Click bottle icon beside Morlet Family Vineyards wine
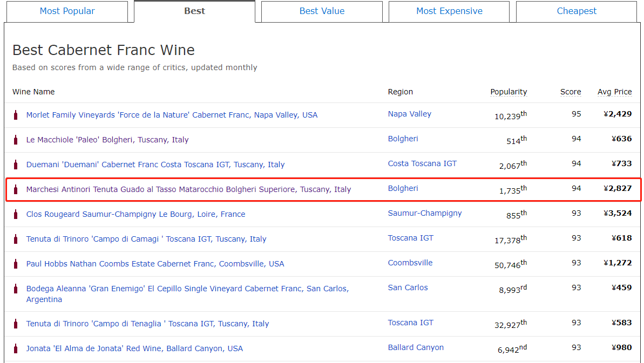The height and width of the screenshot is (363, 644). (16, 115)
